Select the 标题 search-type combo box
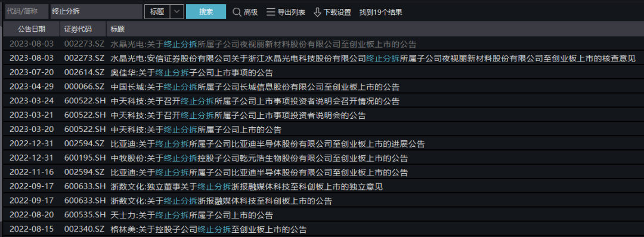This screenshot has width=644, height=237. click(164, 11)
